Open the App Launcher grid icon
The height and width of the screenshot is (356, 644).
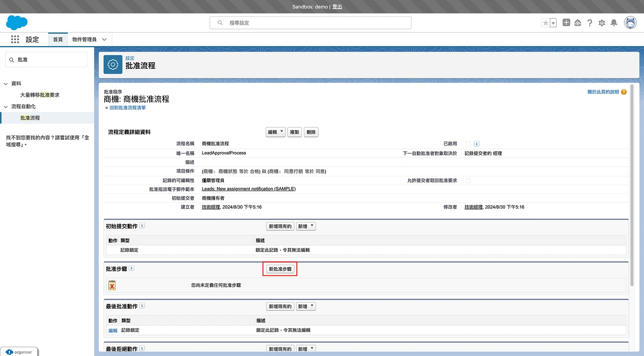[x=15, y=39]
